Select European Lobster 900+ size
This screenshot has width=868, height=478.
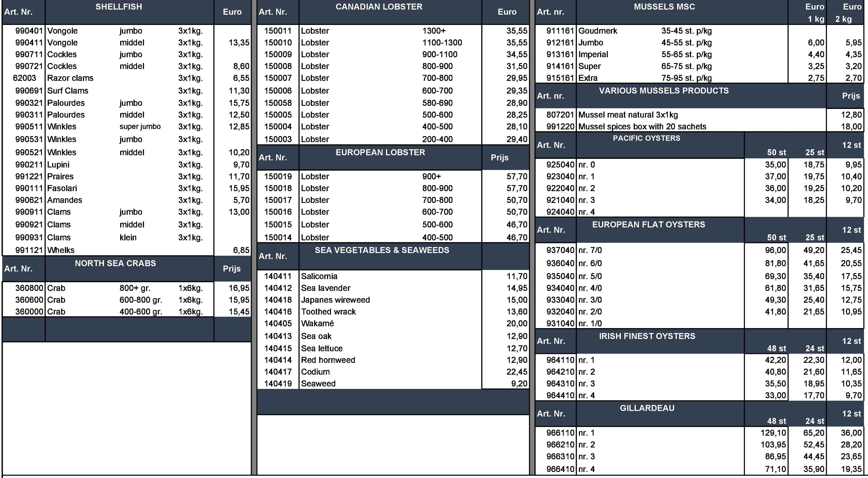coord(431,176)
